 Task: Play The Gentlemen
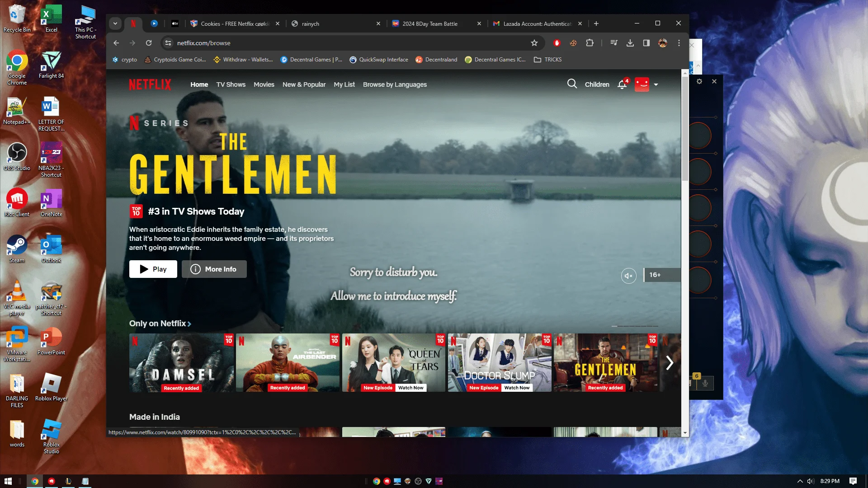[153, 269]
